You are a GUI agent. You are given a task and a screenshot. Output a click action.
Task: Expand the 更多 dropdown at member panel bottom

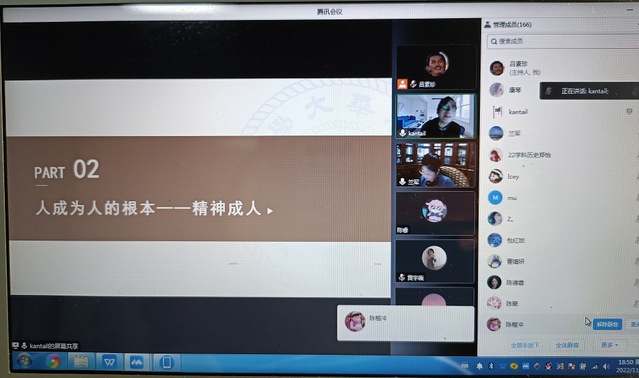(x=609, y=345)
